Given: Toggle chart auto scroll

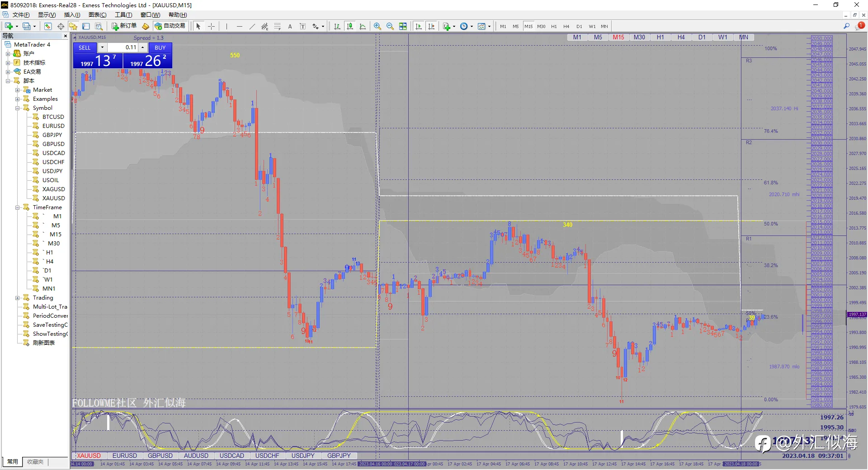Looking at the screenshot, I should 418,26.
